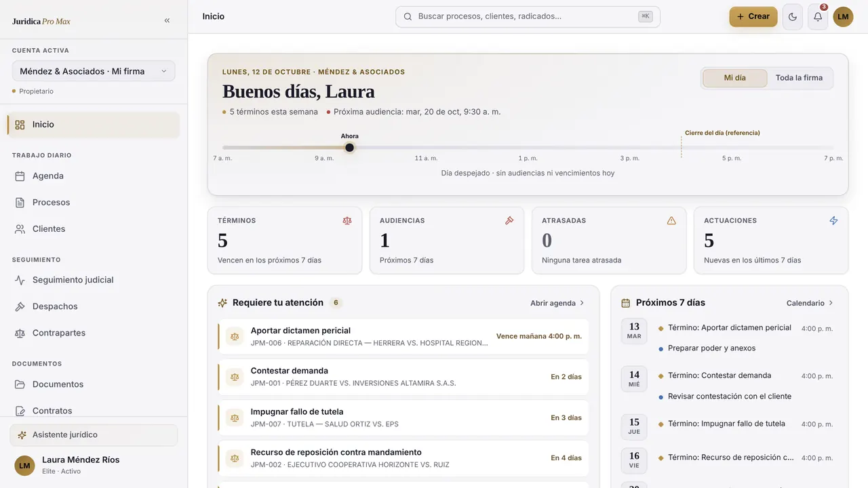868x488 pixels.
Task: Go to Inicio in the sidebar
Action: 94,125
